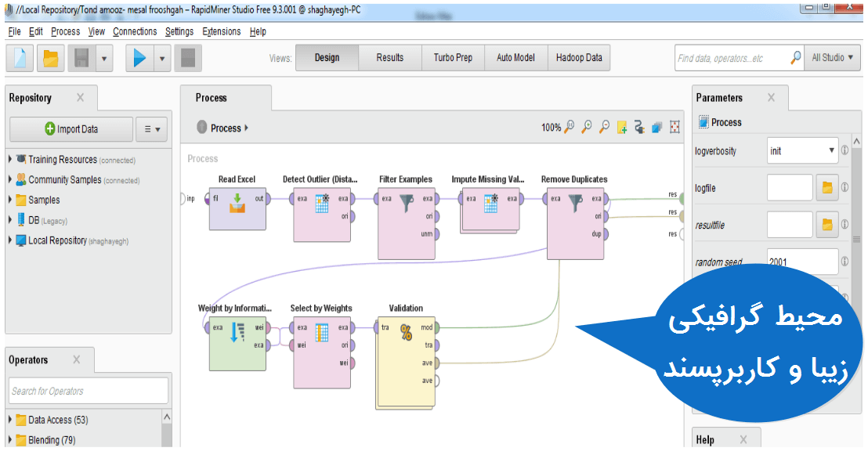Open the View menu

(x=96, y=31)
